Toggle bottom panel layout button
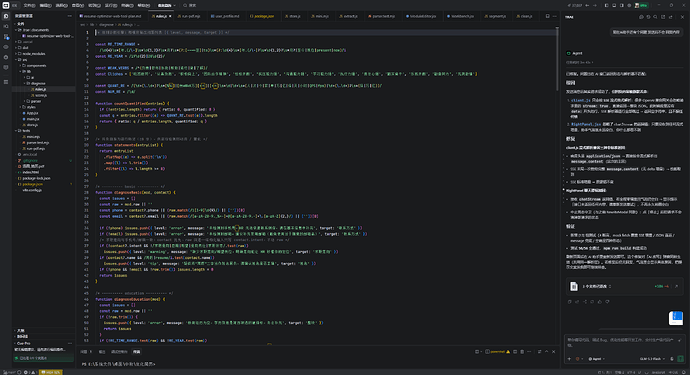This screenshot has height=375, width=690. pos(614,5)
